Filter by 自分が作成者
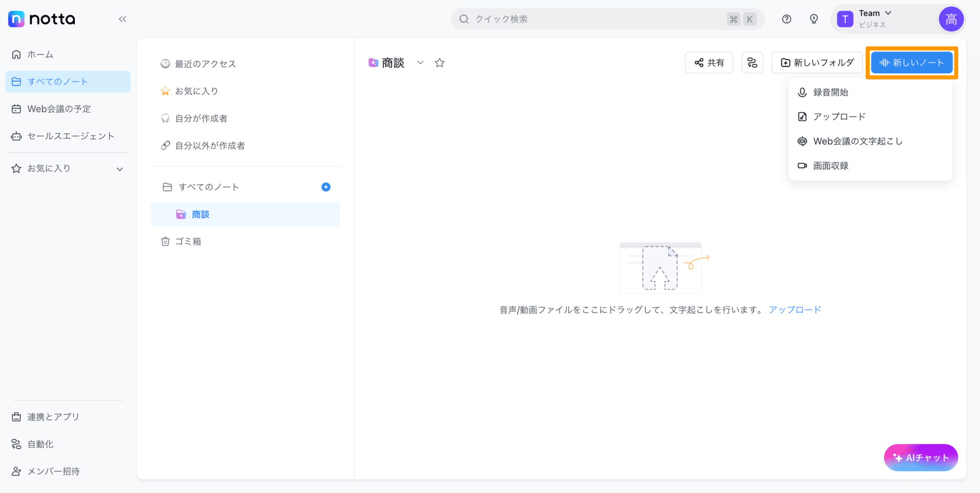This screenshot has width=980, height=493. 245,118
